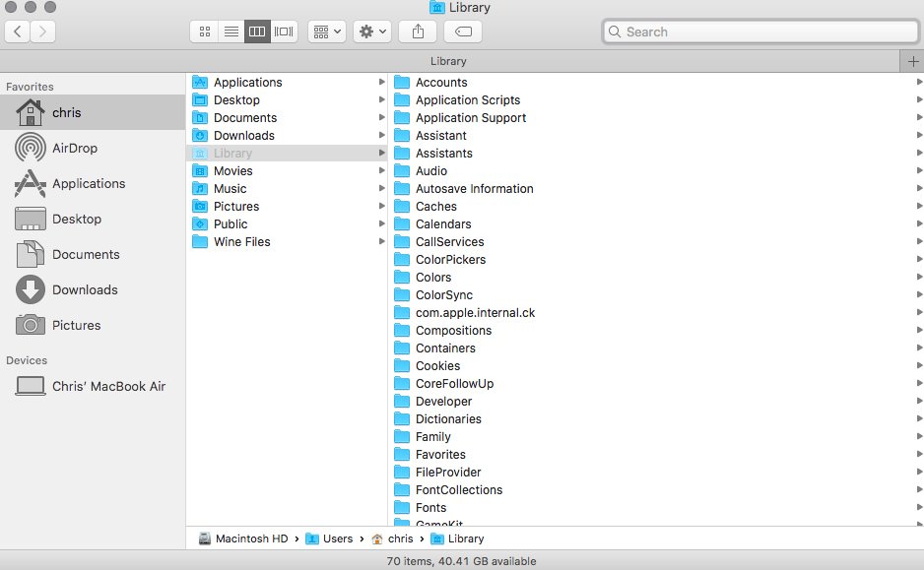The height and width of the screenshot is (570, 924).
Task: Switch to list view
Action: click(231, 32)
